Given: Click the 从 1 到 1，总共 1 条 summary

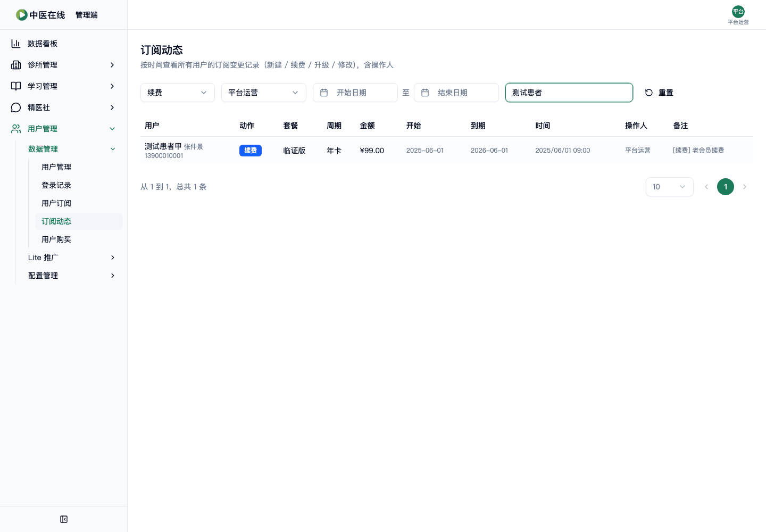Looking at the screenshot, I should (x=173, y=187).
